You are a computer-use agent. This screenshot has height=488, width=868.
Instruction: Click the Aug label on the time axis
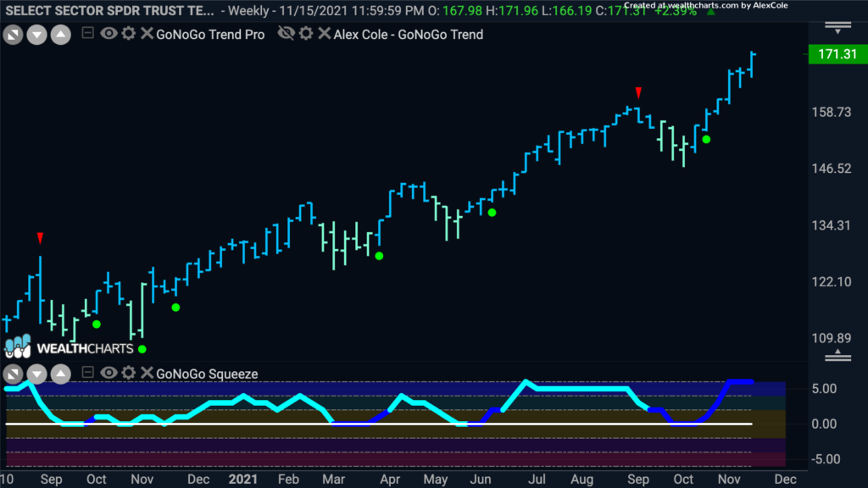581,480
